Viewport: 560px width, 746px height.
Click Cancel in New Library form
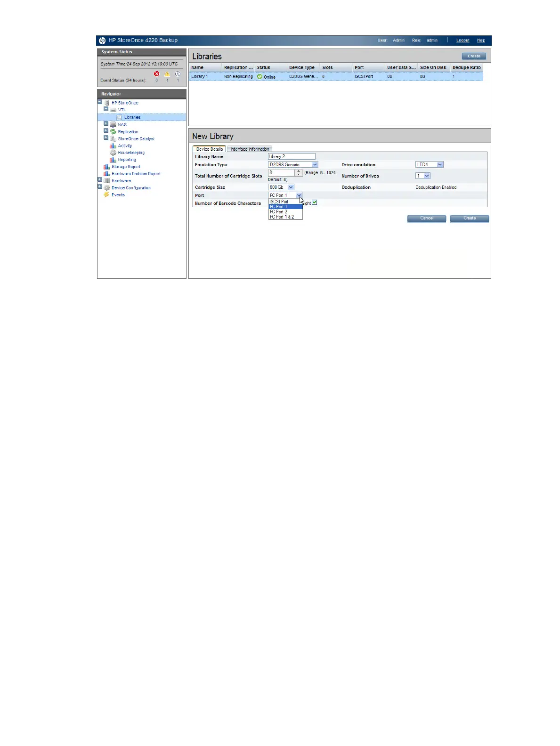[x=427, y=219]
